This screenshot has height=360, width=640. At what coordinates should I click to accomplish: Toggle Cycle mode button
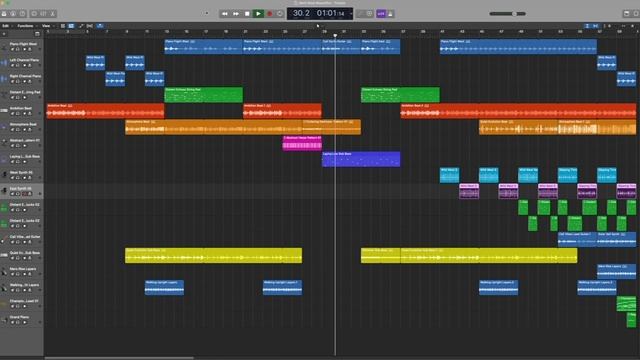click(x=280, y=14)
